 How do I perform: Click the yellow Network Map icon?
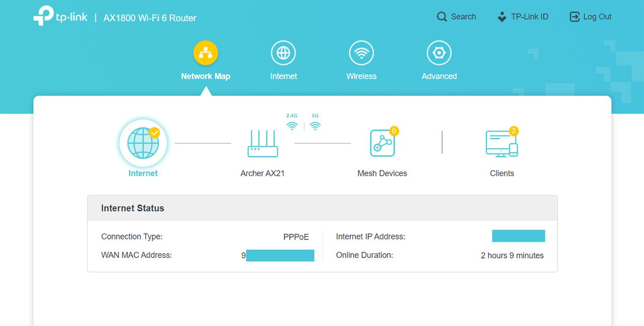pyautogui.click(x=205, y=53)
